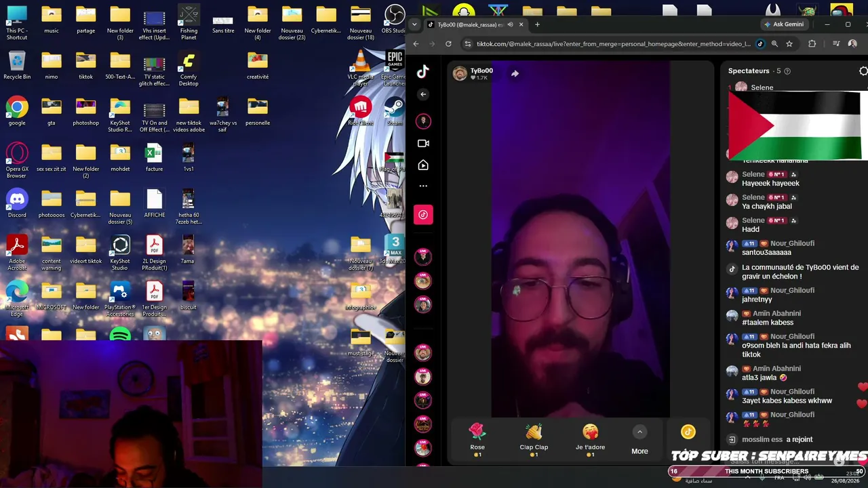Click the Spectateurs heading

tap(749, 71)
